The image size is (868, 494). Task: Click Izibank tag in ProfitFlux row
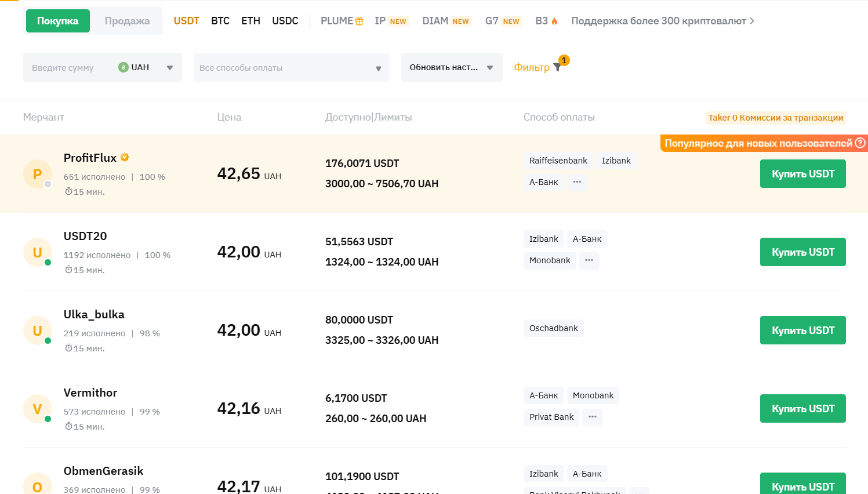coord(616,161)
